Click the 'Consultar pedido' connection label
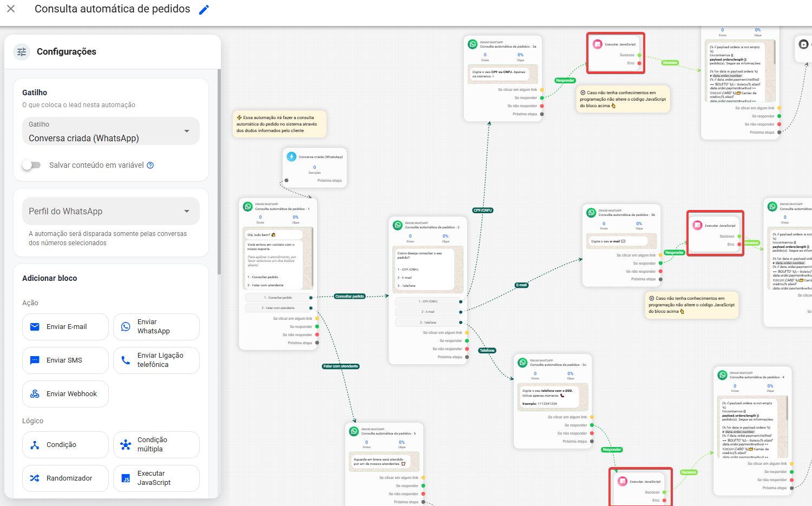Image resolution: width=812 pixels, height=506 pixels. (350, 297)
